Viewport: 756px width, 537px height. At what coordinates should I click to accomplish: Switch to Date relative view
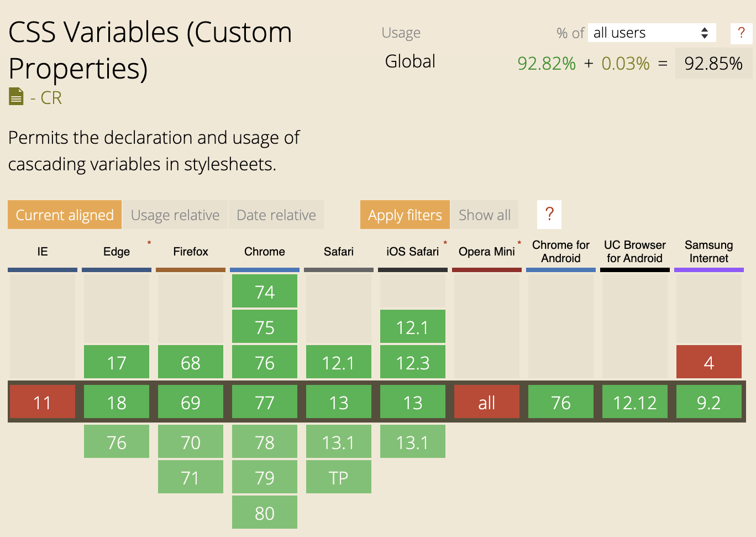[x=276, y=215]
